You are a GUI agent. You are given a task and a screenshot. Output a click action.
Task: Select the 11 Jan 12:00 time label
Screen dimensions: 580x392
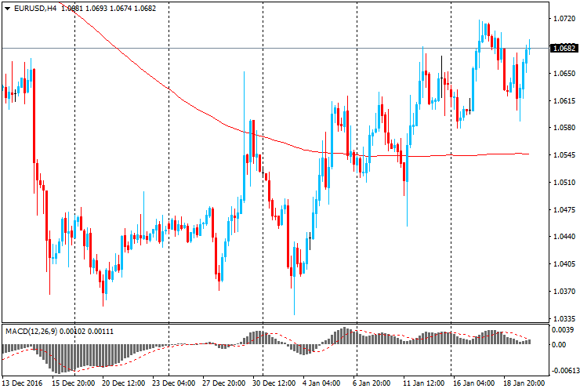(x=421, y=383)
